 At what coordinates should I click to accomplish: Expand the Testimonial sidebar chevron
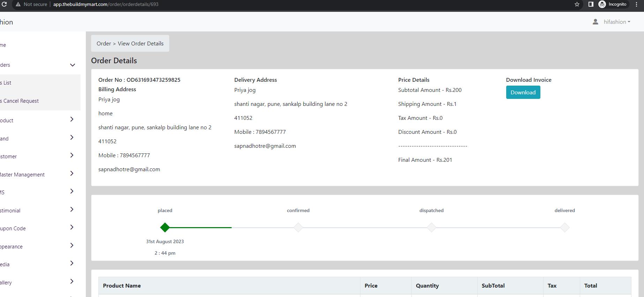click(72, 209)
